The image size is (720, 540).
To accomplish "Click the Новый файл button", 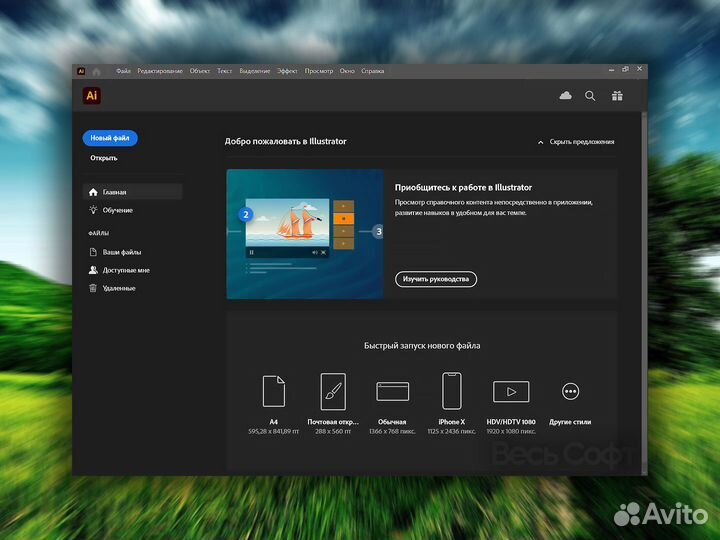I will click(x=110, y=138).
